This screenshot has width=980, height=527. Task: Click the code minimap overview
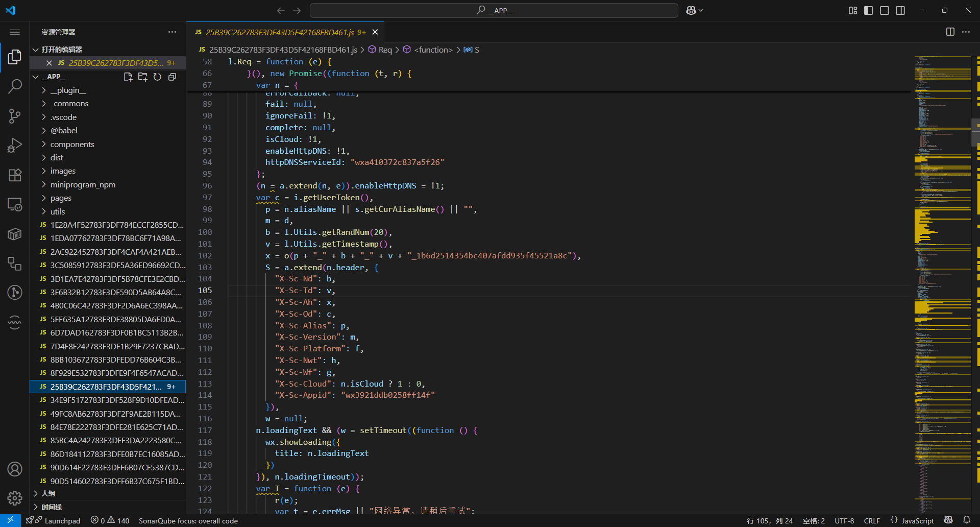[x=942, y=283]
